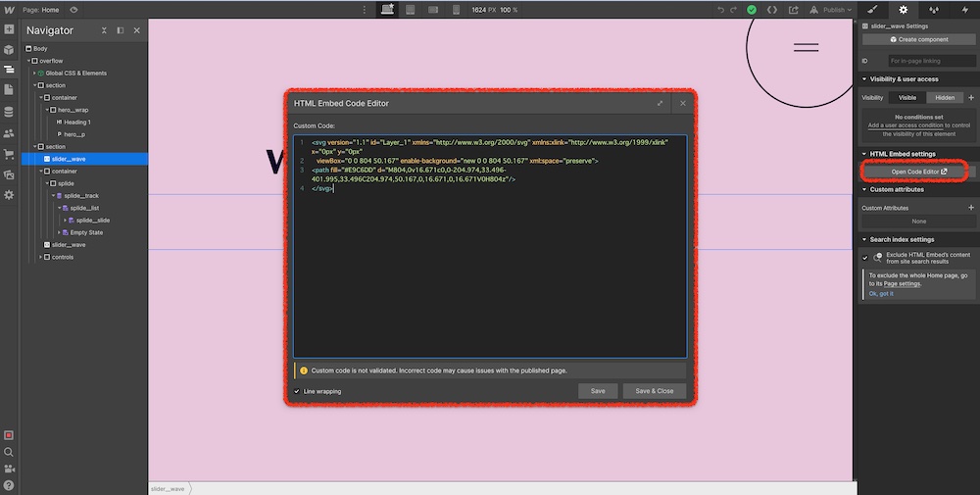Click Save in the code editor

pyautogui.click(x=598, y=391)
